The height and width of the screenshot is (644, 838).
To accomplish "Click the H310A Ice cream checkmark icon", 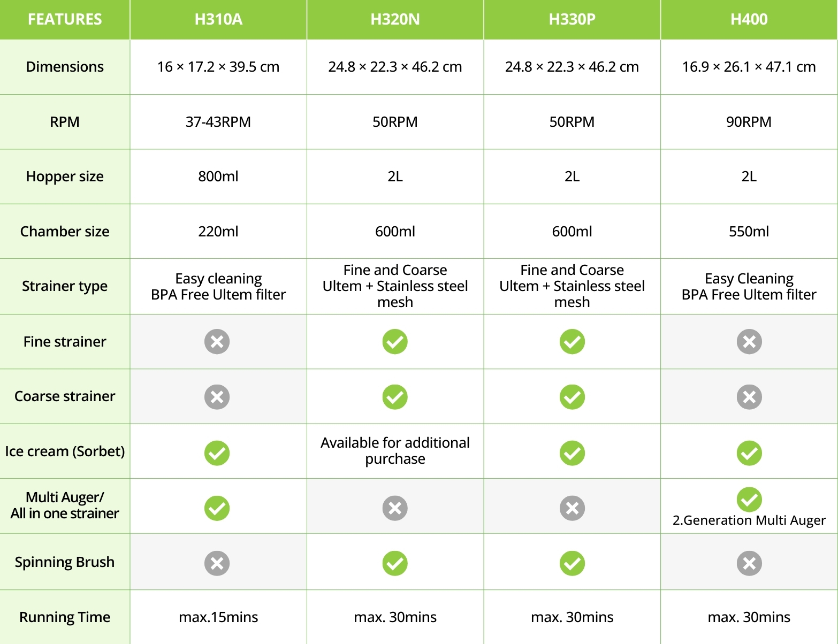I will [x=217, y=453].
